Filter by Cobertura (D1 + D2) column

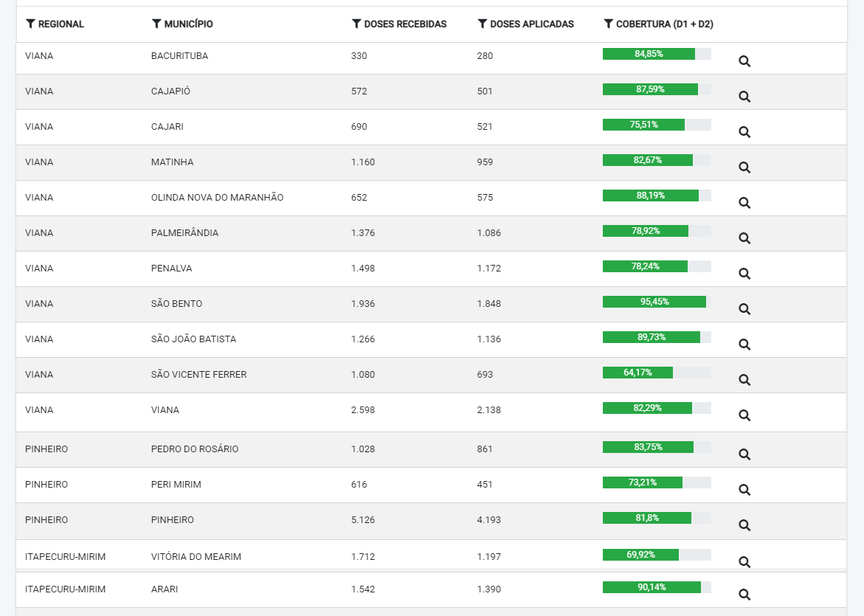(608, 24)
